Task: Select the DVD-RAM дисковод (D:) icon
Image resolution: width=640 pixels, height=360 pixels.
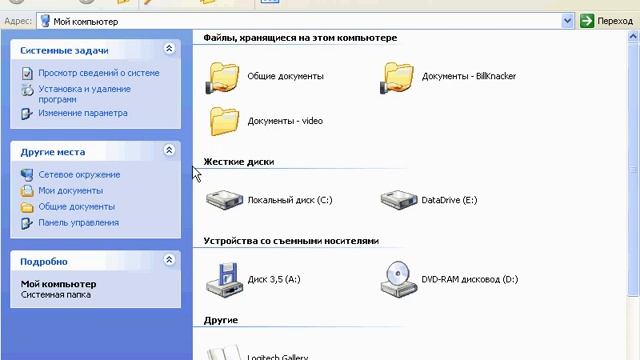Action: (x=398, y=280)
